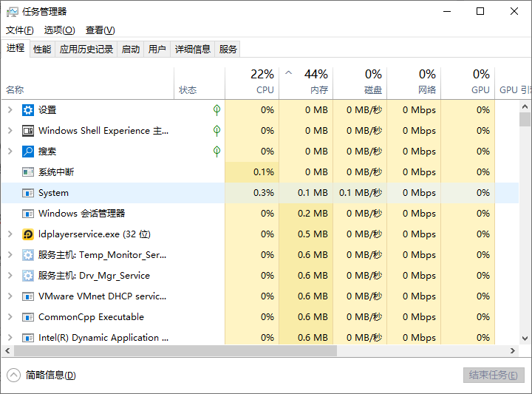The width and height of the screenshot is (532, 394).
Task: Expand the 设置 process group
Action: tap(10, 110)
